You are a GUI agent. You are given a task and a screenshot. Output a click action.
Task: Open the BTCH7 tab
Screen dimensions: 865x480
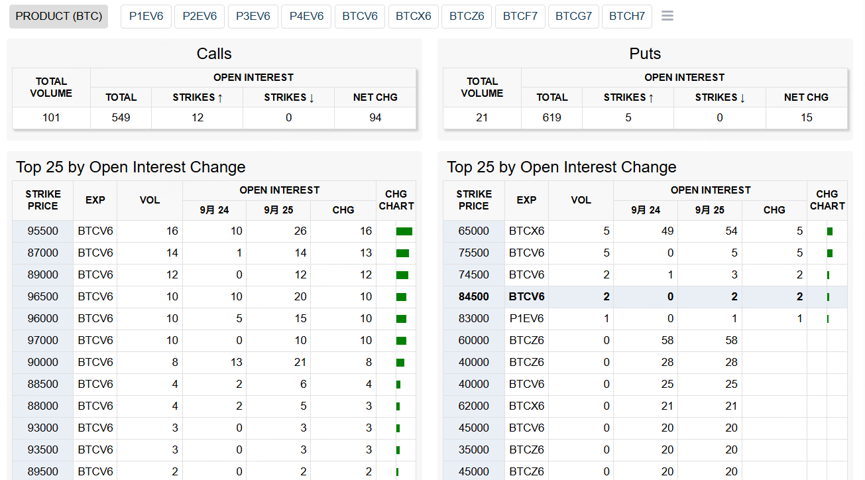pyautogui.click(x=627, y=16)
